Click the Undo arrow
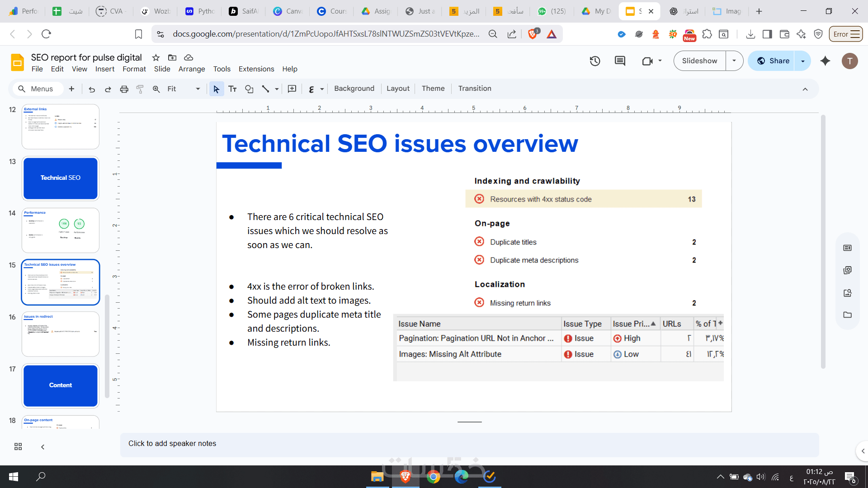The height and width of the screenshot is (488, 868). click(92, 89)
